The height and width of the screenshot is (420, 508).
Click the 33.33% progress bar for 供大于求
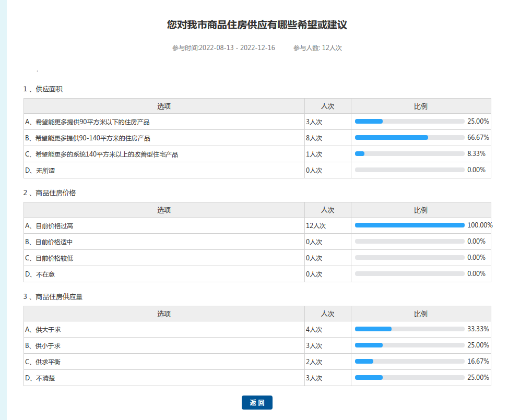pos(409,329)
